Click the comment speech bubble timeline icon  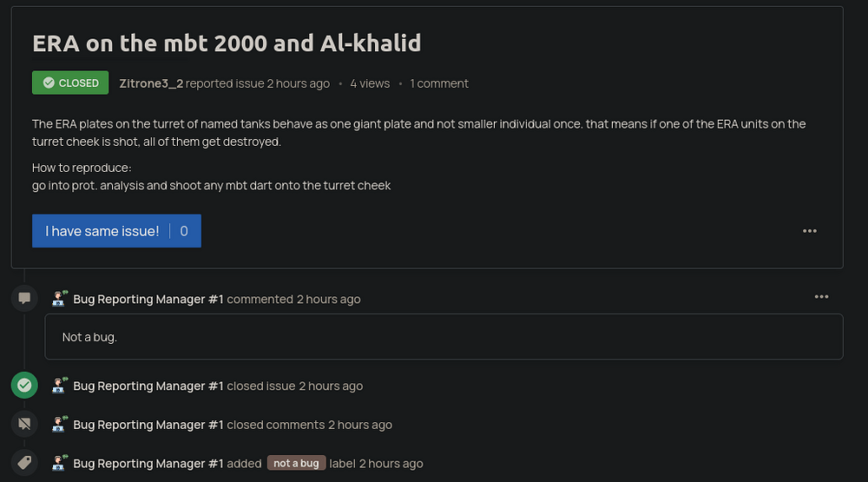click(24, 298)
